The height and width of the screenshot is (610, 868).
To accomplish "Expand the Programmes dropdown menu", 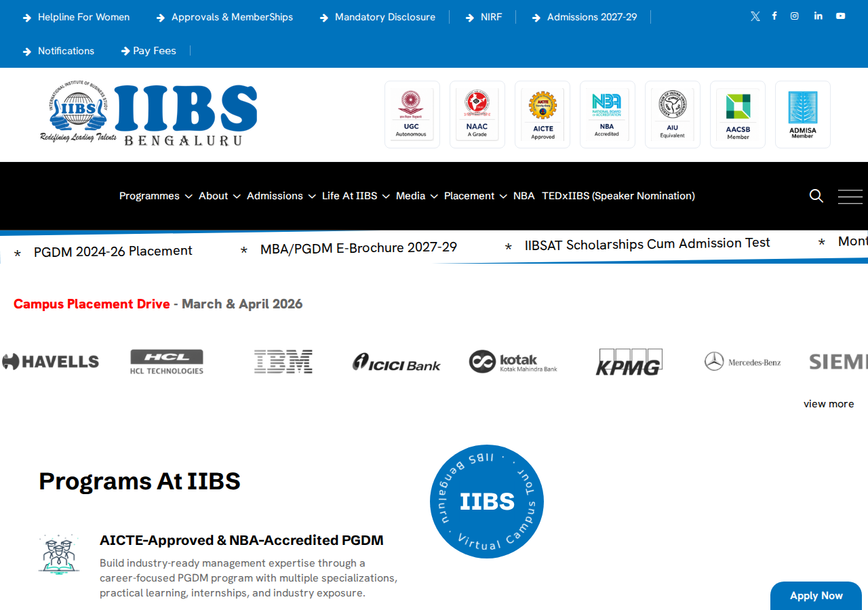I will (155, 196).
